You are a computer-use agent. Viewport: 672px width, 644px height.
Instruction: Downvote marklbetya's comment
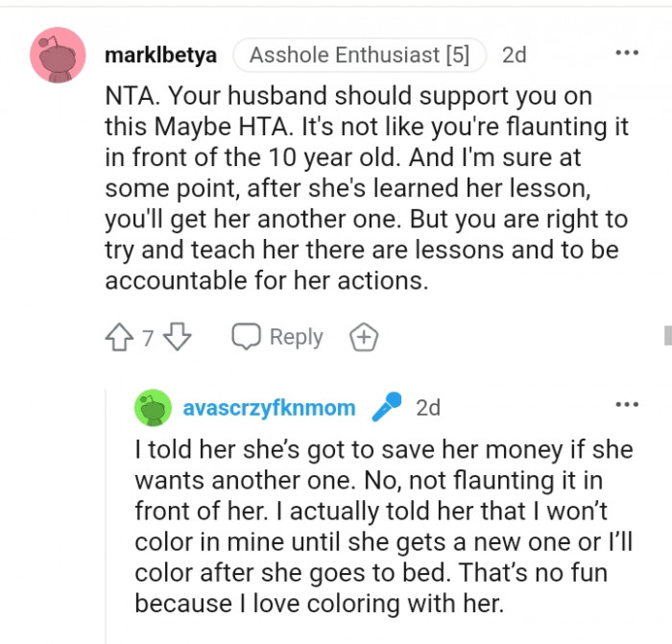pyautogui.click(x=179, y=337)
